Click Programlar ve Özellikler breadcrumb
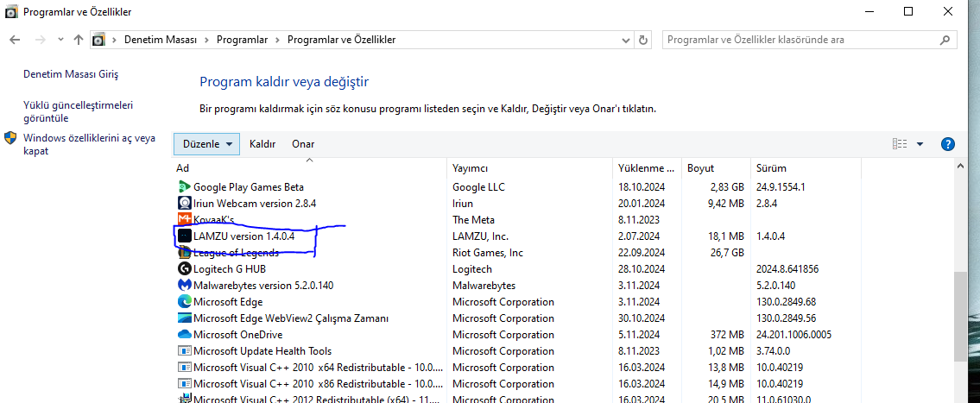Image resolution: width=980 pixels, height=403 pixels. 341,40
